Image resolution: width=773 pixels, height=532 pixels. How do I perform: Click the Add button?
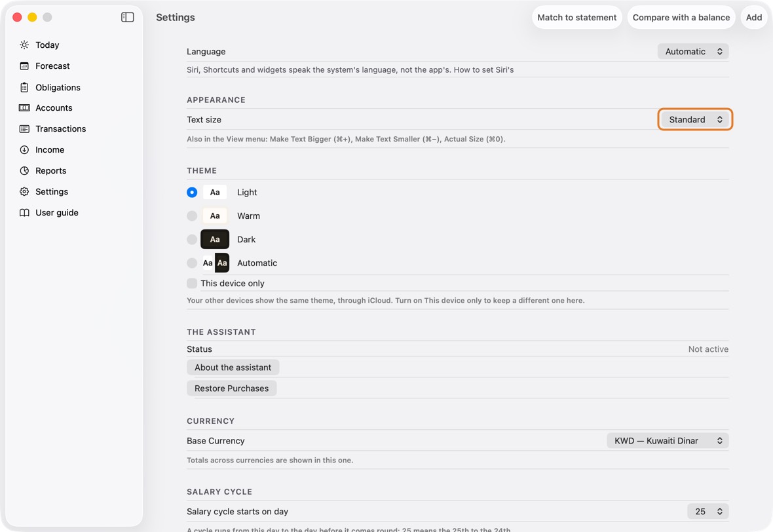click(754, 17)
